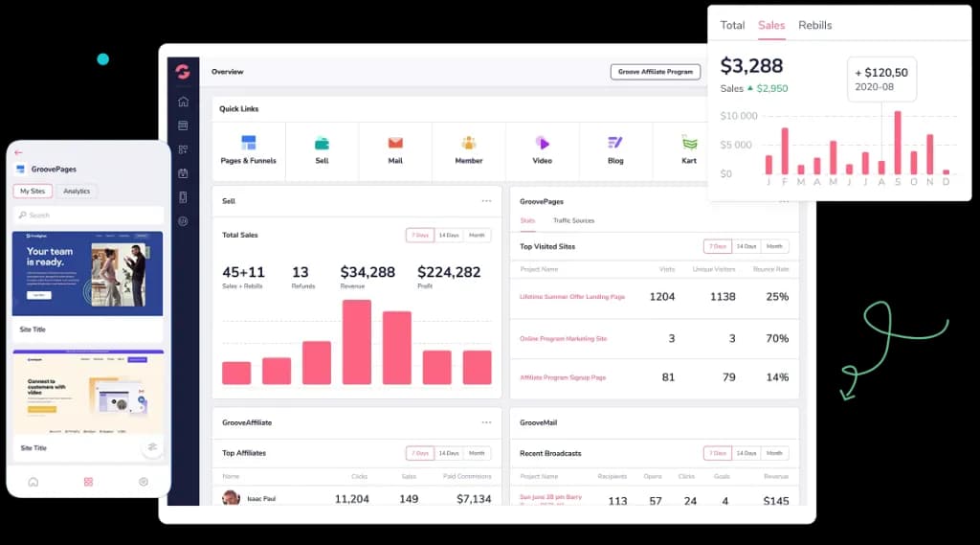Tap the mobile bottom-bar Home icon

pyautogui.click(x=33, y=482)
